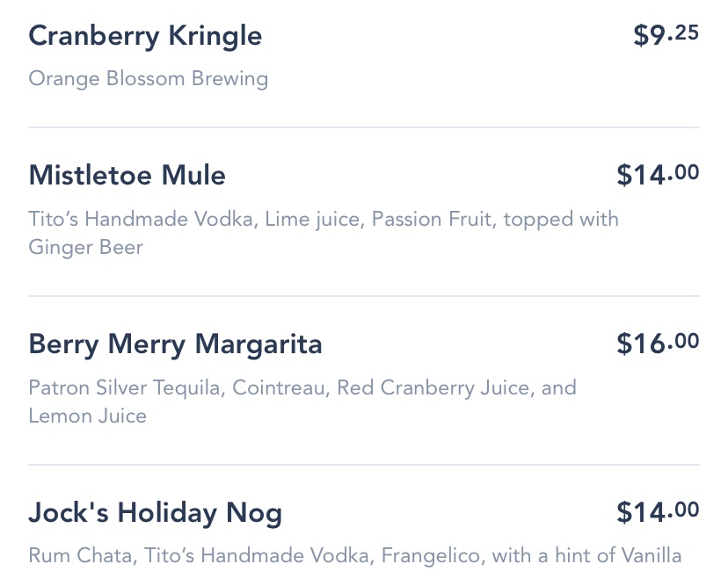Open the Berry Merry Margarita item
This screenshot has width=728, height=586.
tap(175, 344)
